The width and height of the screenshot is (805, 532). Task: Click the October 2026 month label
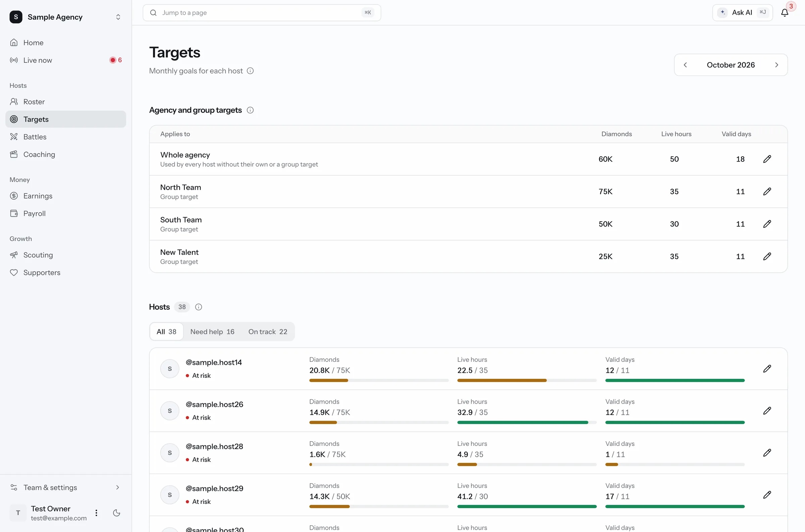731,65
